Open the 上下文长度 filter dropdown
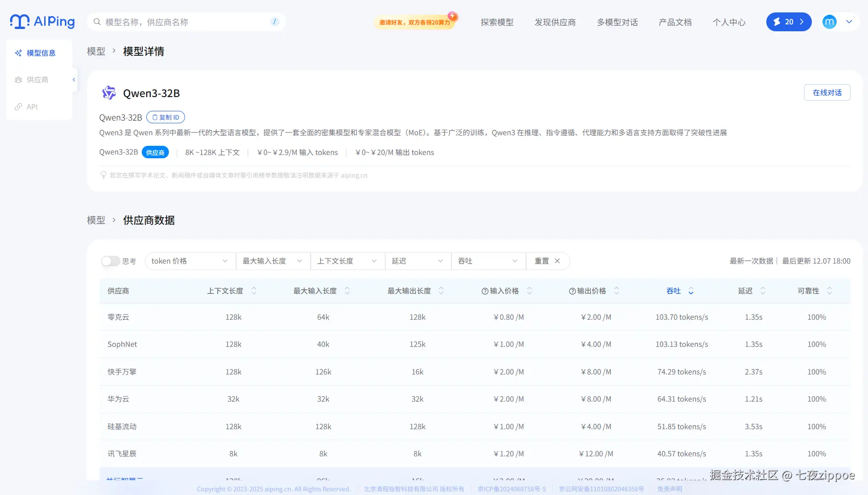868x495 pixels. coord(347,261)
